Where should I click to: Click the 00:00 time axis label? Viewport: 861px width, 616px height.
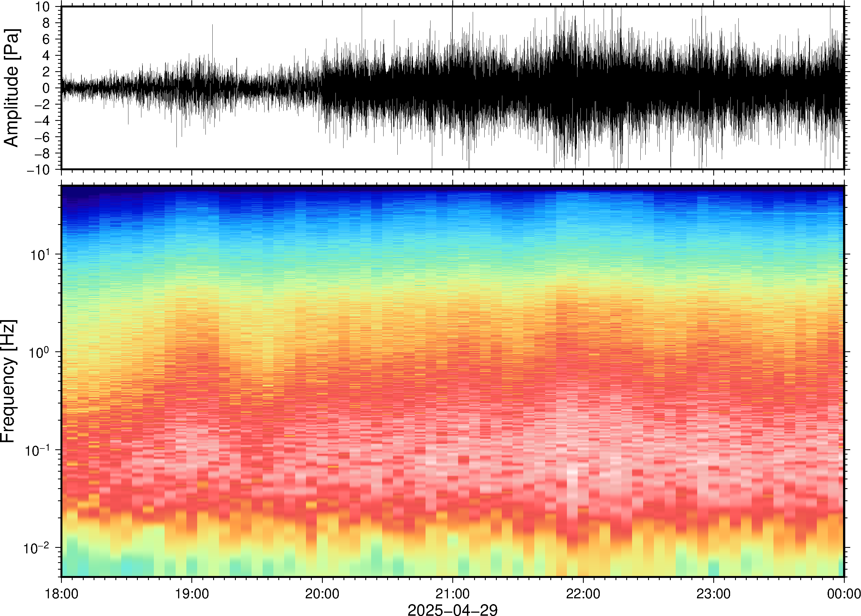844,594
